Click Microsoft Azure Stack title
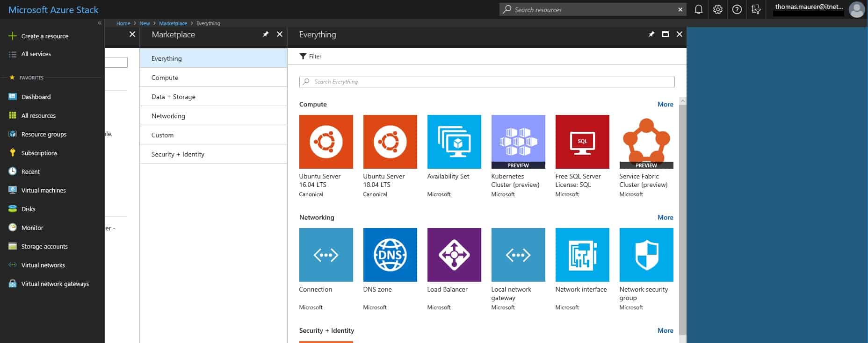 (53, 9)
